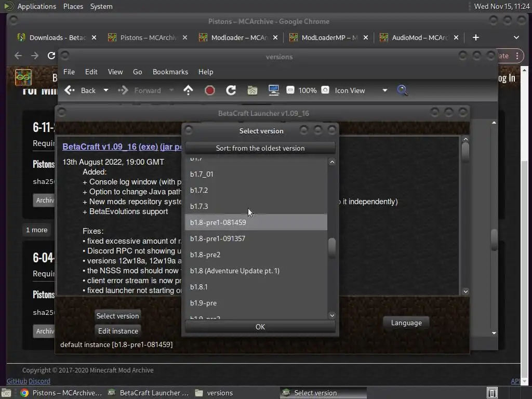Click Chrome forward navigation arrow
This screenshot has height=399, width=532.
[35, 56]
